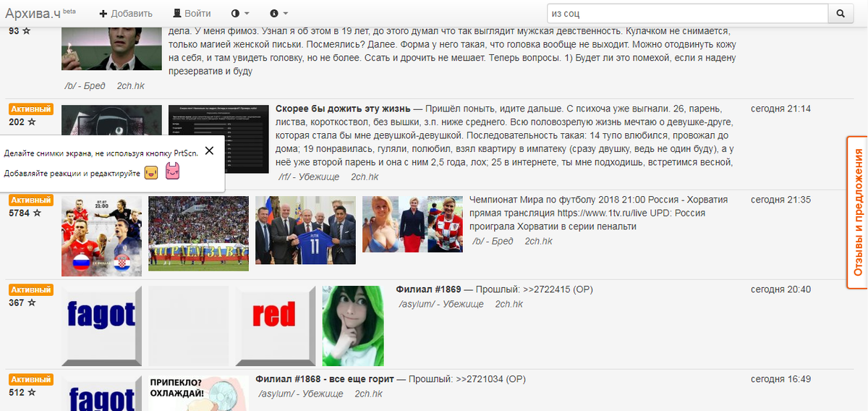The height and width of the screenshot is (411, 868).
Task: Click Активный badge of thread 5784
Action: pyautogui.click(x=31, y=200)
